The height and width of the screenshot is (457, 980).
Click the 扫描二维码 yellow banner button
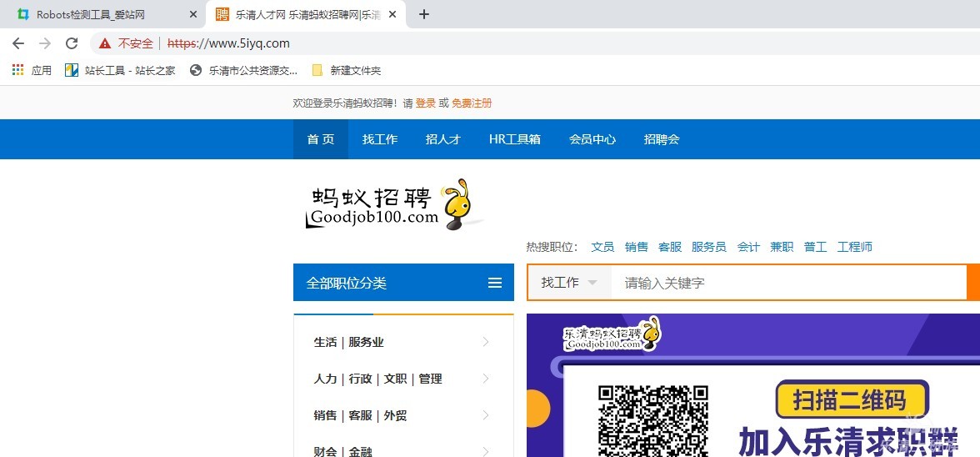[x=852, y=399]
